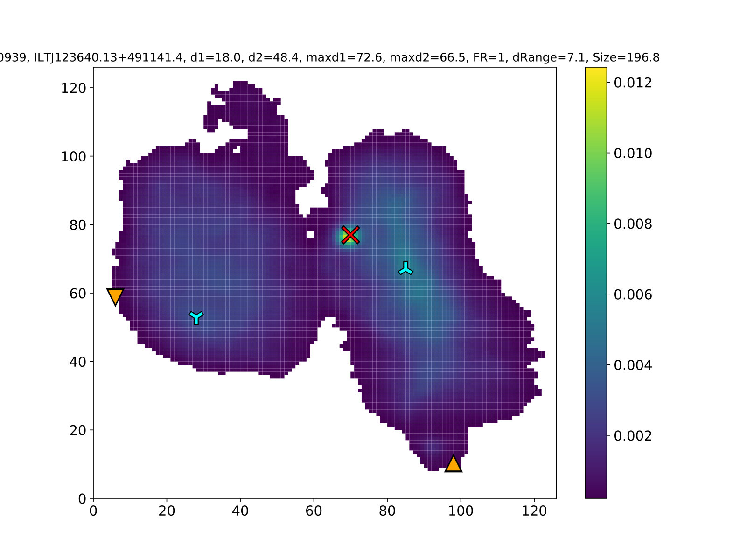Click the 0.008 colorbar tick label
The image size is (747, 560).
pyautogui.click(x=633, y=224)
